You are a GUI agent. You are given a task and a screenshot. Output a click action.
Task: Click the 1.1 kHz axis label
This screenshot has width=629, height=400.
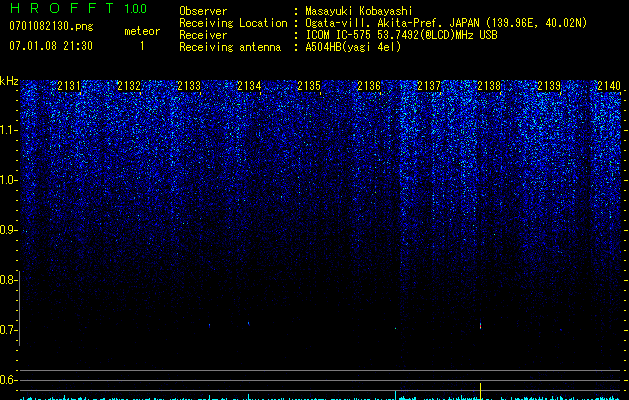[x=8, y=130]
